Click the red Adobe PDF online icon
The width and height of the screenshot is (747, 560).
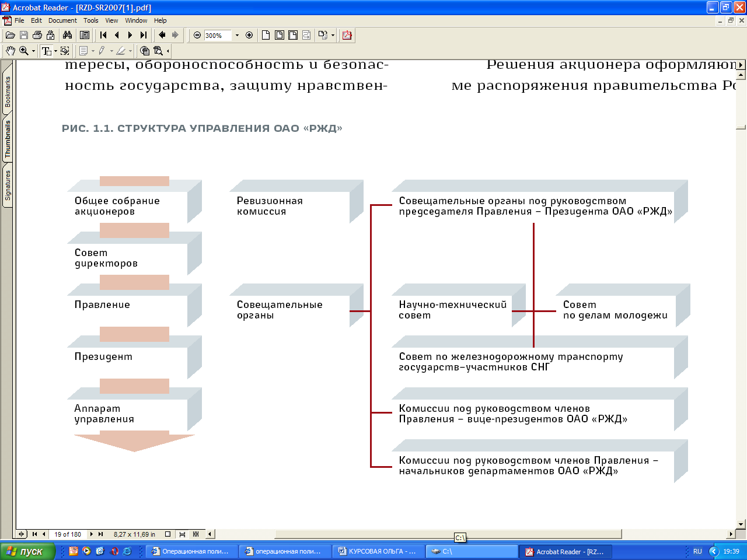tap(347, 36)
